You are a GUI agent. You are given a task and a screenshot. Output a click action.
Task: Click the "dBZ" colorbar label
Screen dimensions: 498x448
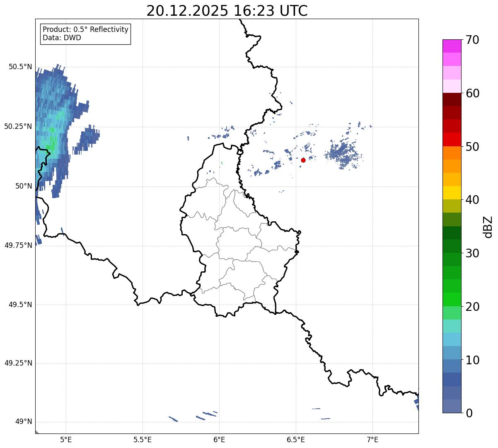coord(488,227)
